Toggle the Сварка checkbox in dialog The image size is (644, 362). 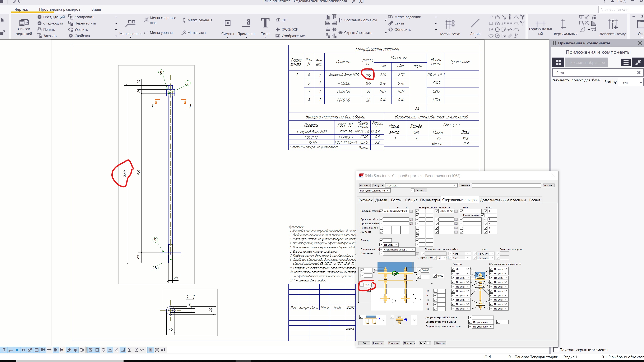(412, 190)
